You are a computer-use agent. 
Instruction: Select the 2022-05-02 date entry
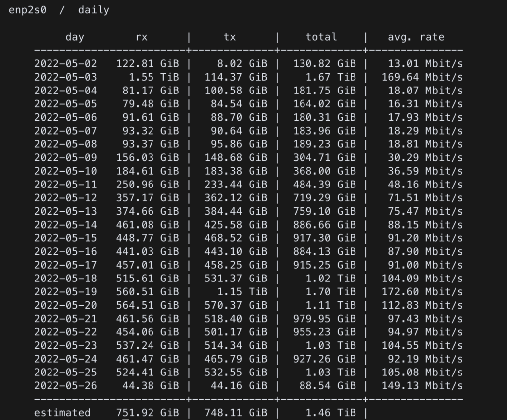tap(65, 64)
